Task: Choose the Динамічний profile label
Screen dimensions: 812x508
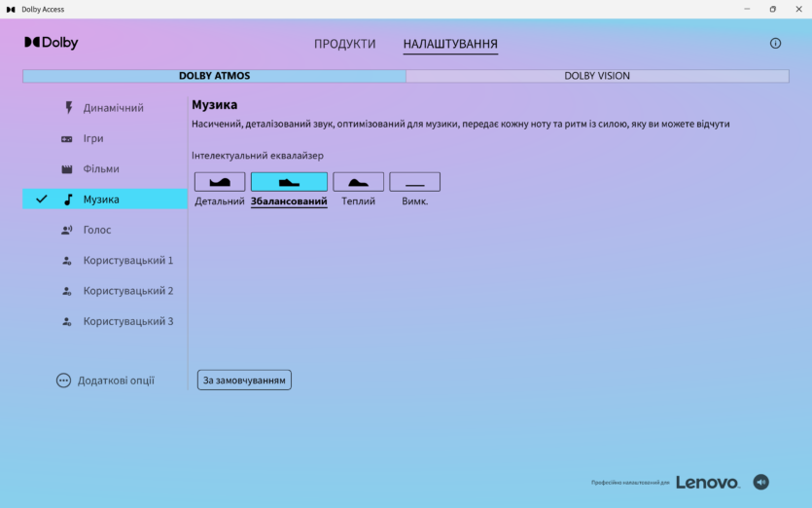Action: [x=114, y=108]
